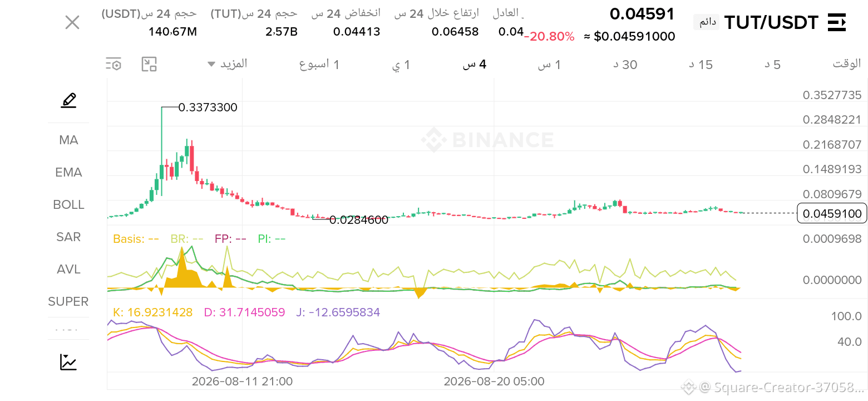Click the BR indicator label
Screen dimensions: 868x401
[186, 239]
